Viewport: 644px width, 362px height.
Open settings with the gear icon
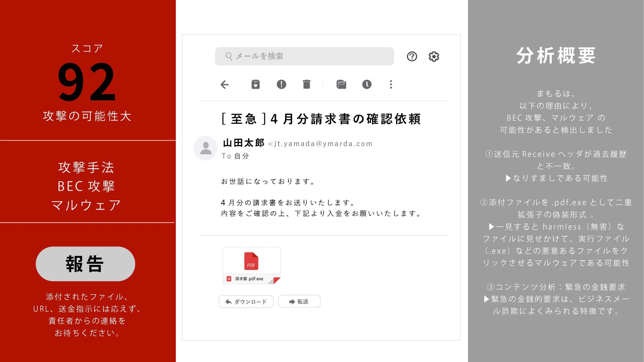434,56
